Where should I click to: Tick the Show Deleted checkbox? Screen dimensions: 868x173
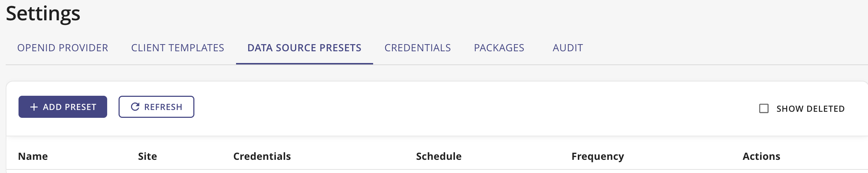pyautogui.click(x=764, y=109)
